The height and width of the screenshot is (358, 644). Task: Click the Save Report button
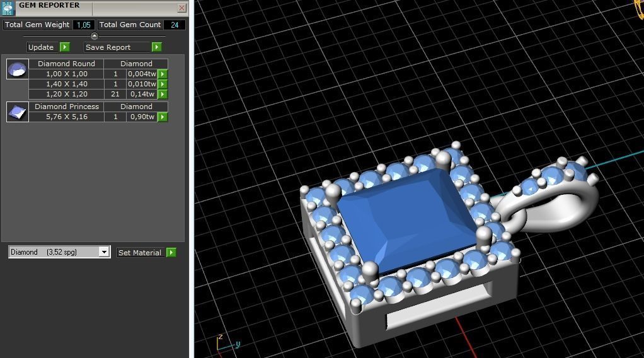117,47
